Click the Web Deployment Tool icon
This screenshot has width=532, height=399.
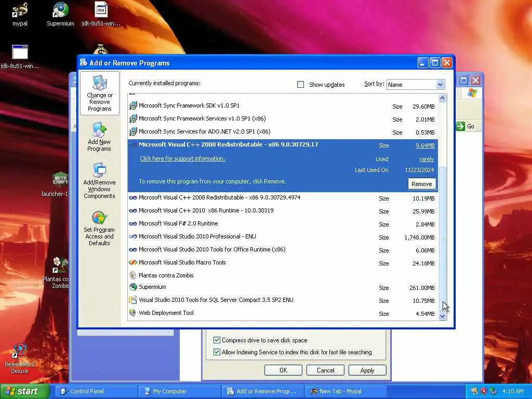pyautogui.click(x=133, y=313)
